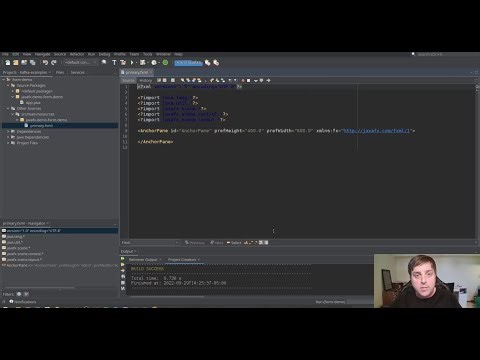Open the Debug Project dropdown arrow
480x360 pixels.
pos(147,63)
